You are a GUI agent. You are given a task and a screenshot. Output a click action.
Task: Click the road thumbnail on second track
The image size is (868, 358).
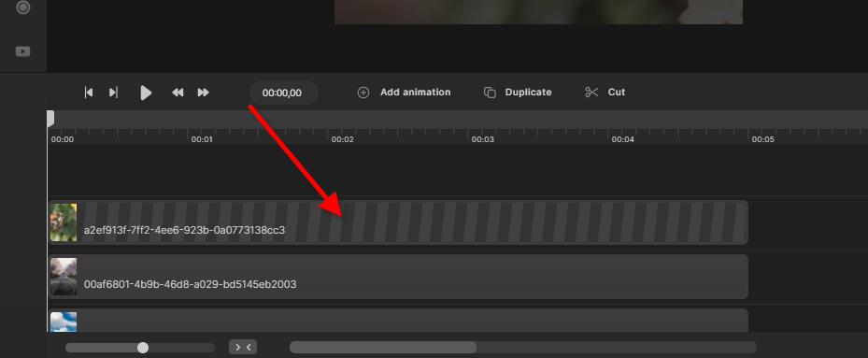pyautogui.click(x=64, y=277)
